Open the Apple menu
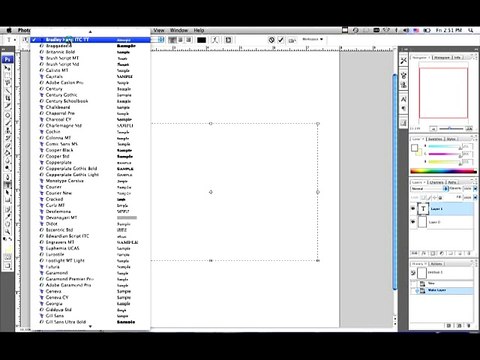Image resolution: width=480 pixels, height=360 pixels. [9, 30]
